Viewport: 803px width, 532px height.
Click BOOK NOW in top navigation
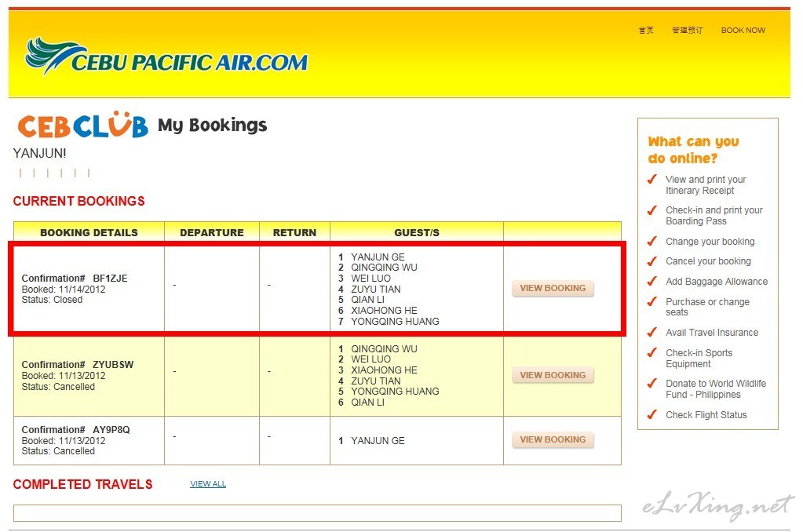coord(743,31)
